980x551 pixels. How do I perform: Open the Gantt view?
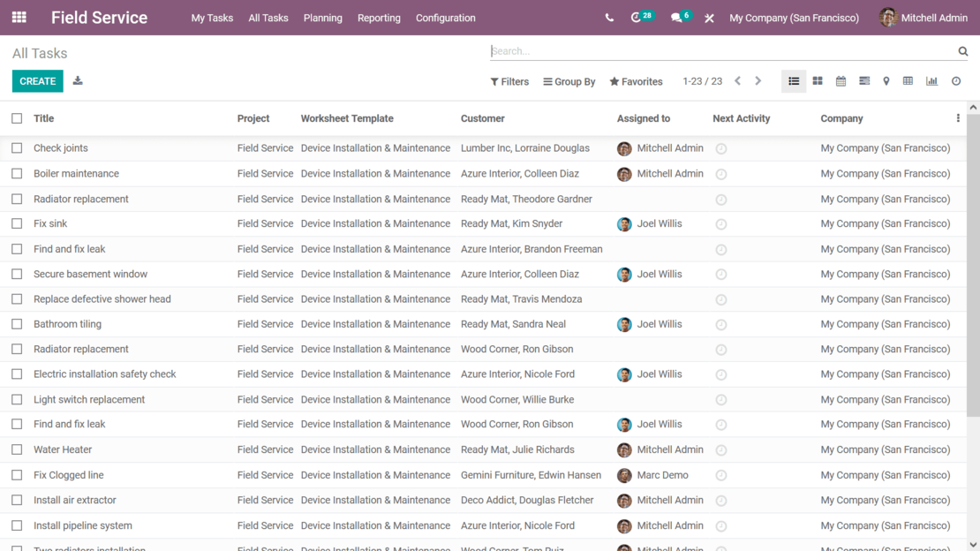coord(863,80)
